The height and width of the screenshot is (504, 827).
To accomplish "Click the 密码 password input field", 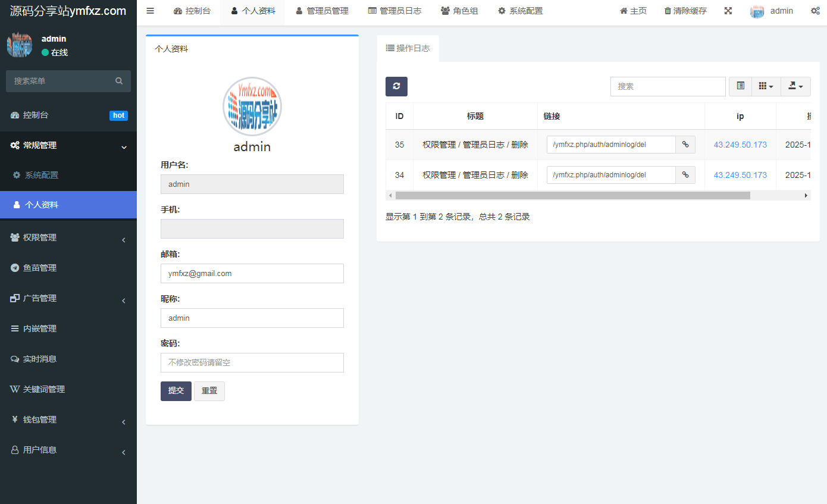I will (252, 362).
